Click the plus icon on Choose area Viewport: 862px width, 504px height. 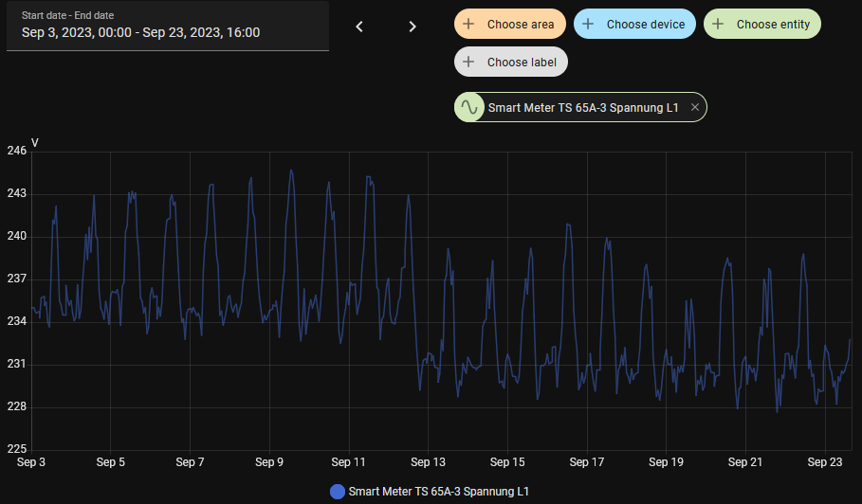point(468,24)
